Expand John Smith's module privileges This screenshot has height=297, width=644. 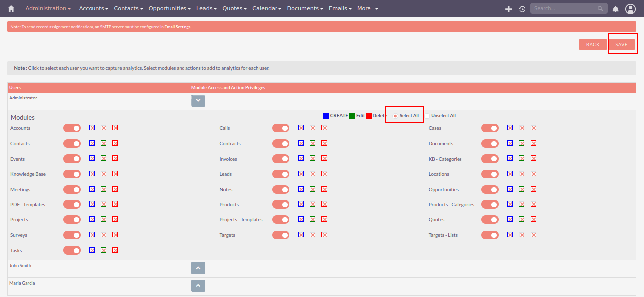(198, 268)
